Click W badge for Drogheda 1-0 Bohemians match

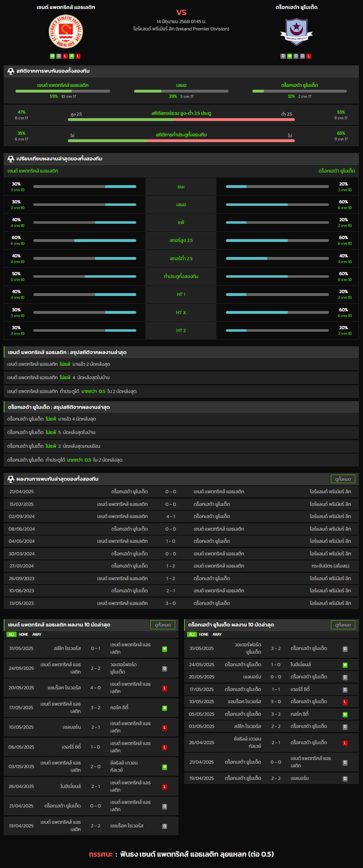click(x=345, y=665)
